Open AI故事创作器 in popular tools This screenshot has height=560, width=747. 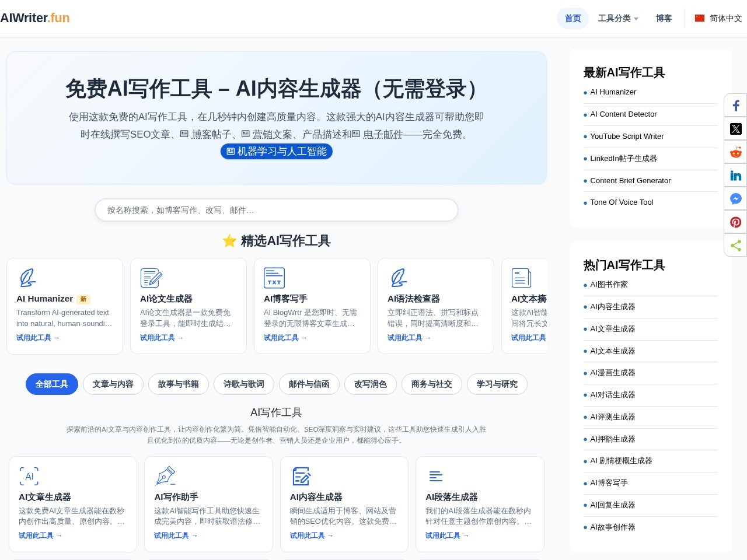click(612, 527)
